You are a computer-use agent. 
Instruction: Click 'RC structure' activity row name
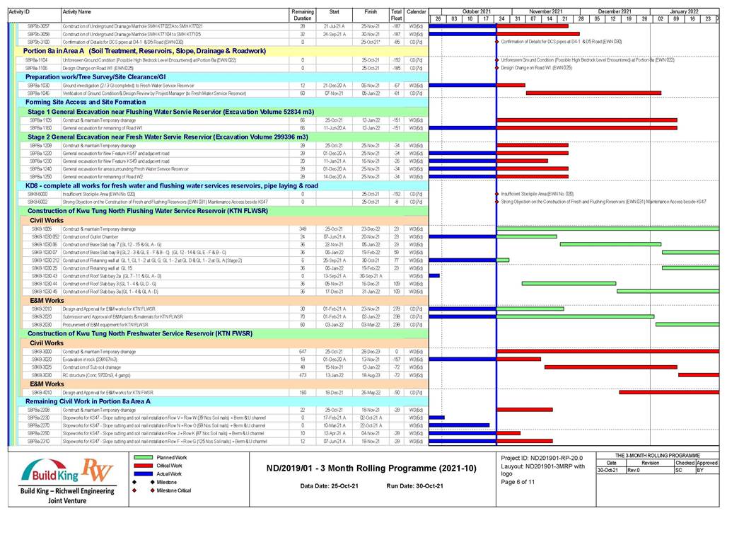pyautogui.click(x=96, y=375)
